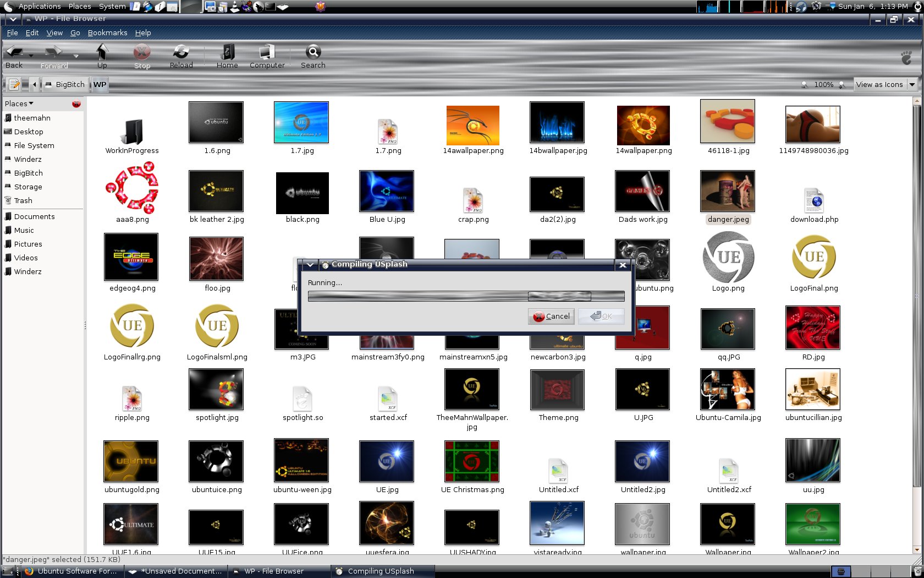
Task: Click the BigBitch path bar button
Action: coord(65,84)
